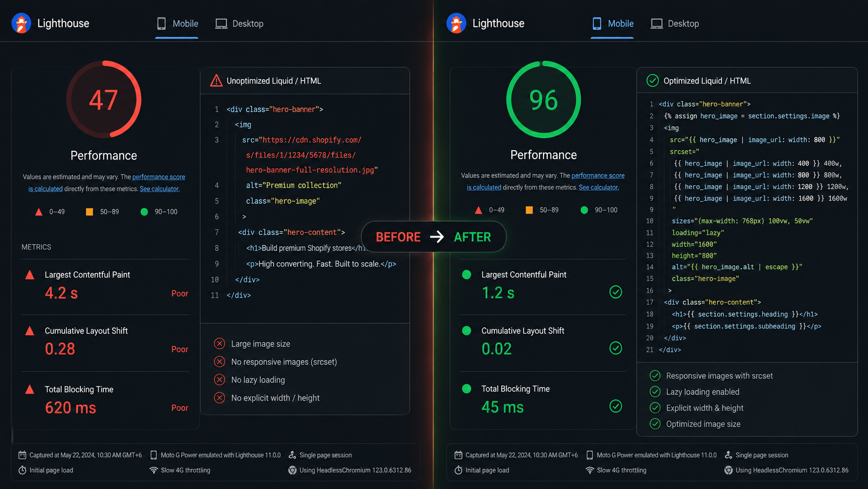Click the pass checkmark in the 0.02 CLS row
This screenshot has height=489, width=868.
(x=616, y=348)
